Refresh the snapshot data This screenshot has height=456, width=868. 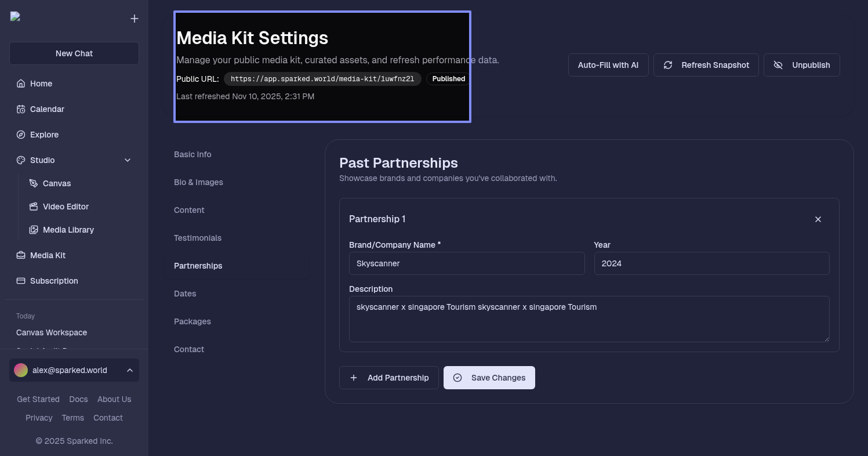point(706,65)
